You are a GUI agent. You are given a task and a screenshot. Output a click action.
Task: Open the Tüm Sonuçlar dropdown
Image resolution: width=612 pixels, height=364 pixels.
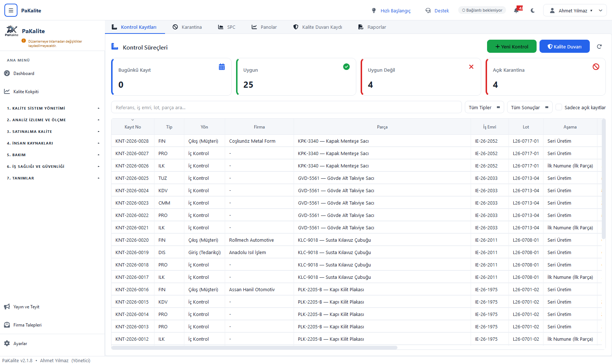tap(530, 107)
